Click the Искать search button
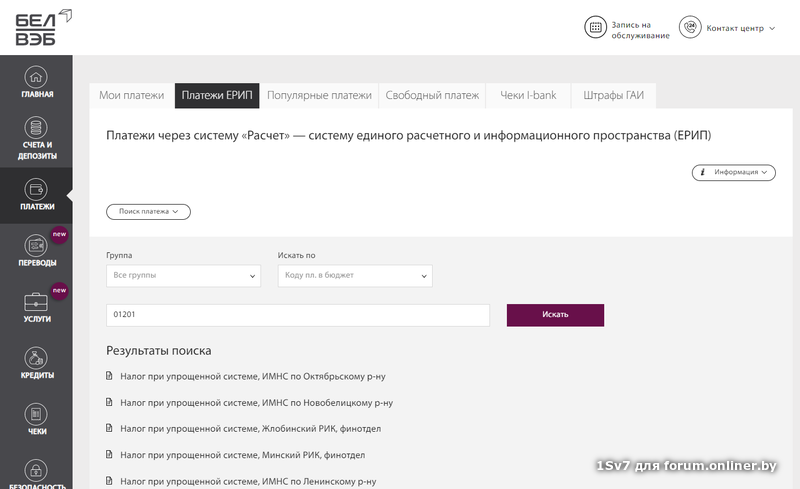This screenshot has height=489, width=800. (x=555, y=315)
